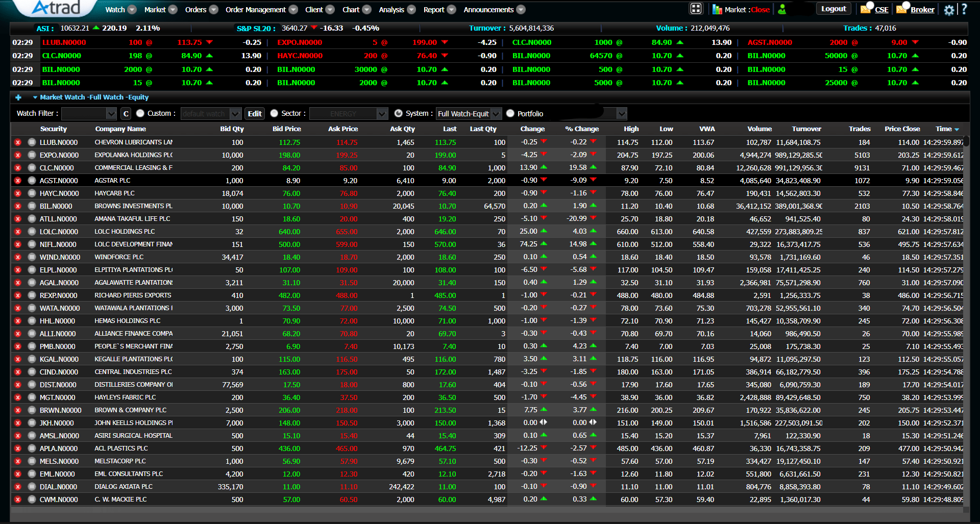This screenshot has height=524, width=980.
Task: Open row menu icon for WIND.N0000
Action: (32, 257)
